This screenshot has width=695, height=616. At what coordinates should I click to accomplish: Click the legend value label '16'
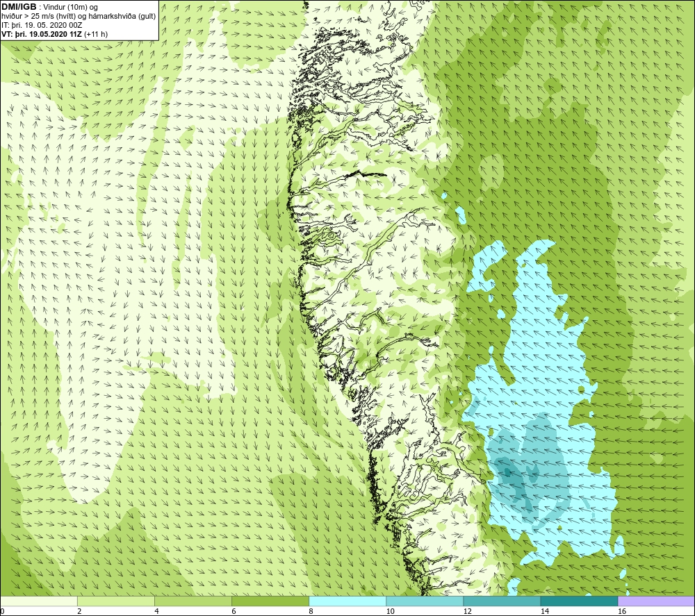(622, 612)
